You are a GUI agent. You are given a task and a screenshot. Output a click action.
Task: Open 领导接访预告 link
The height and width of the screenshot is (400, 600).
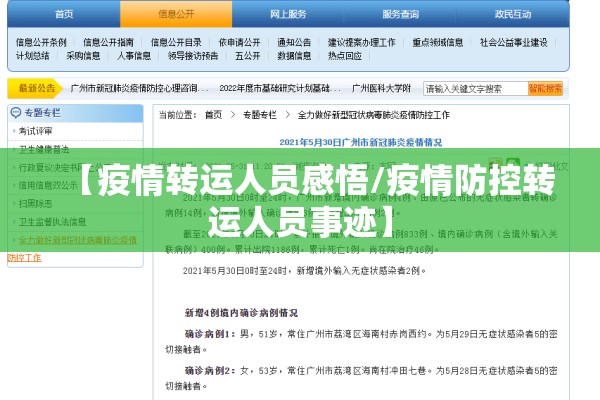(193, 56)
